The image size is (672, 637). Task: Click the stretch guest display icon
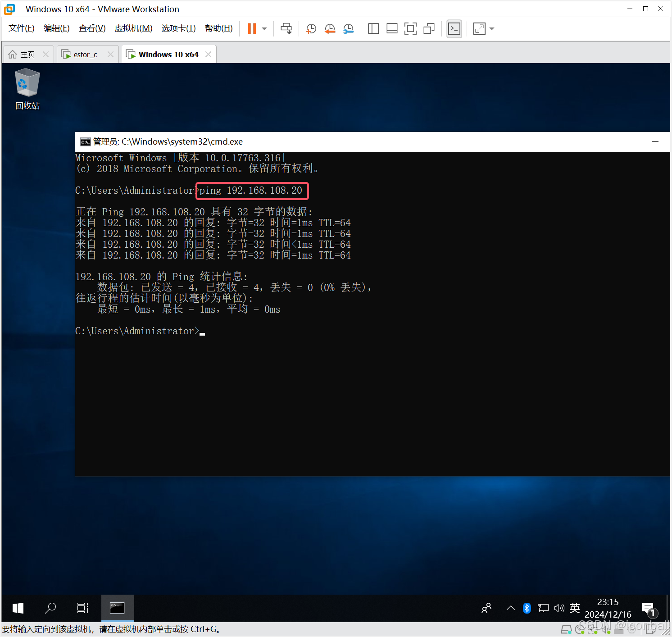click(479, 29)
